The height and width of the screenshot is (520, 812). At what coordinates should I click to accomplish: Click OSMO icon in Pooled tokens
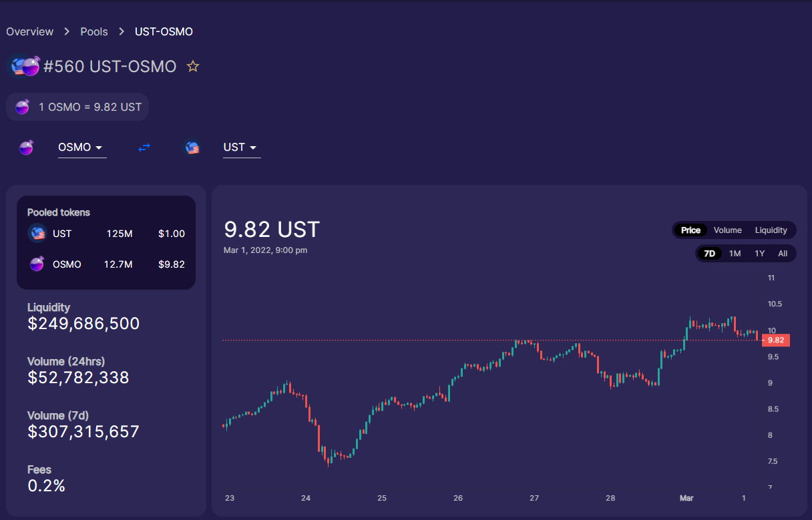[37, 264]
